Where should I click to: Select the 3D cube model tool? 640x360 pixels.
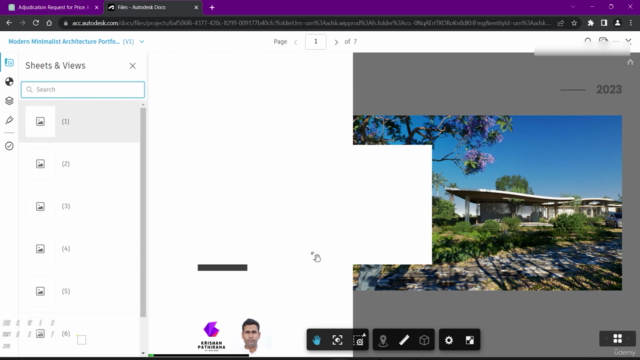click(424, 340)
